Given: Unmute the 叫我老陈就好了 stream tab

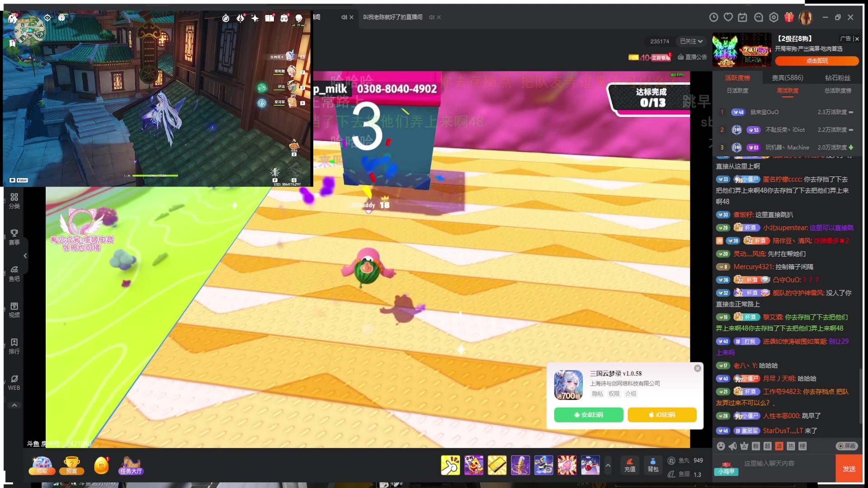Looking at the screenshot, I should (x=432, y=17).
